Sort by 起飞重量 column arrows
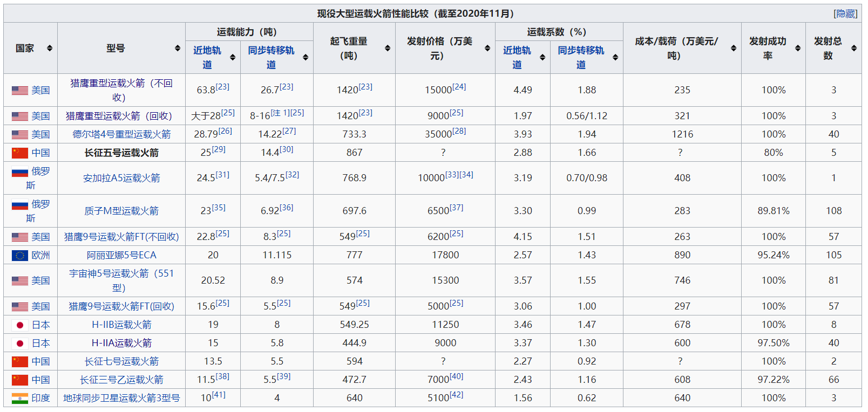This screenshot has width=868, height=412. (388, 48)
